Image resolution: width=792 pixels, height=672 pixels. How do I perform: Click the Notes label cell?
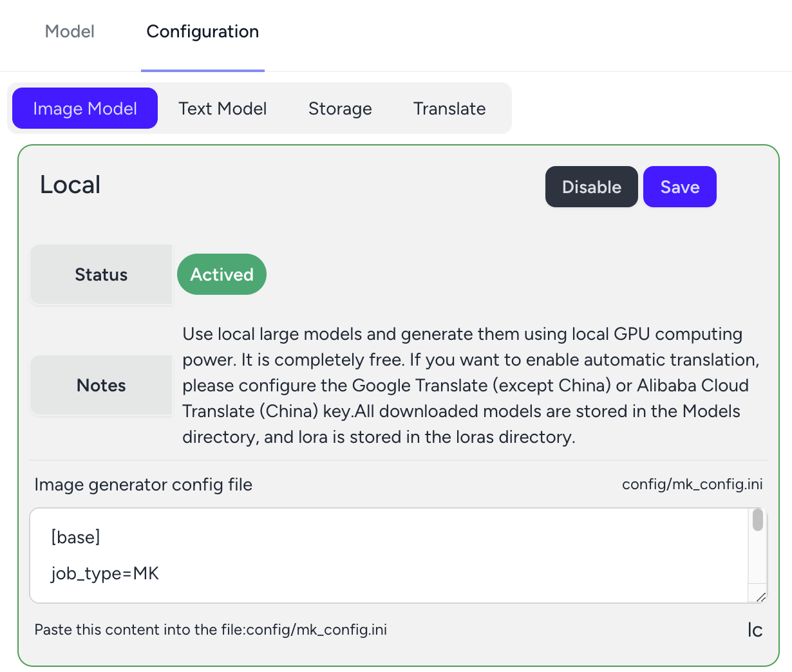pyautogui.click(x=101, y=385)
